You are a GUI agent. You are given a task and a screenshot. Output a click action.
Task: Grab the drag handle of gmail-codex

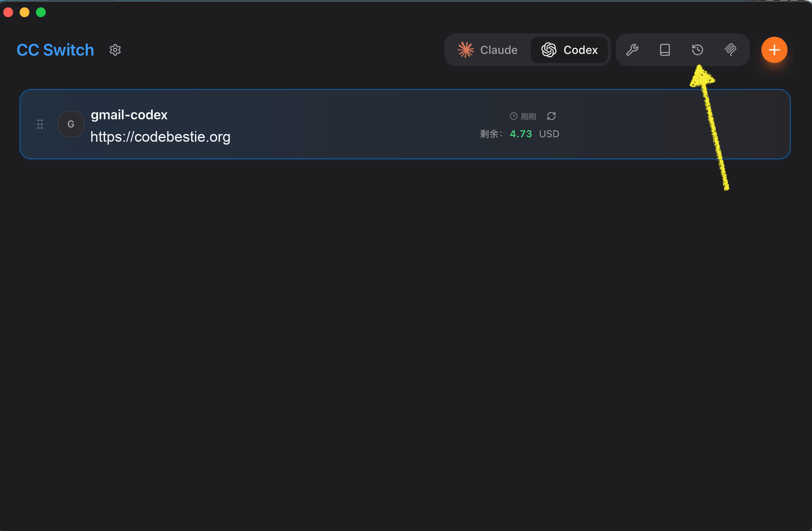[x=40, y=124]
